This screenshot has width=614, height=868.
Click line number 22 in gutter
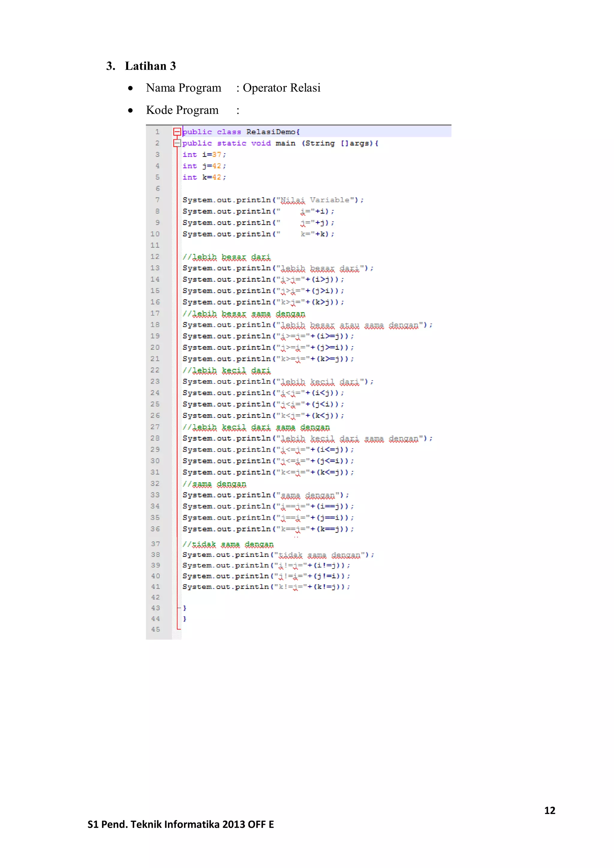click(x=155, y=370)
